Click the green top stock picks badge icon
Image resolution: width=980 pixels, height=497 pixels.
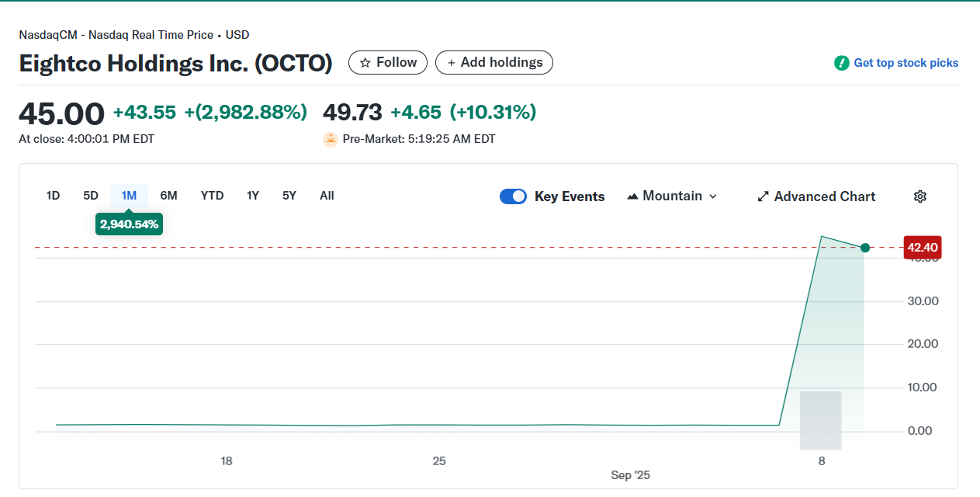842,63
